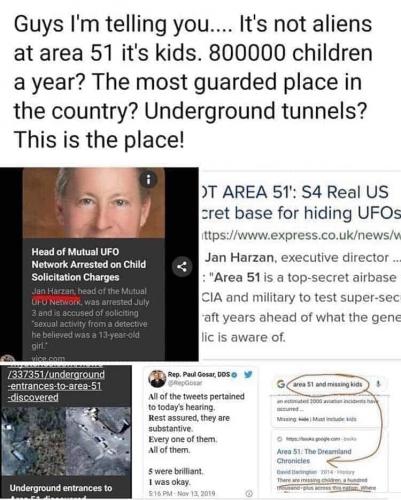The image size is (401, 500).
Task: Click the Twitter bird logo
Action: (x=248, y=375)
